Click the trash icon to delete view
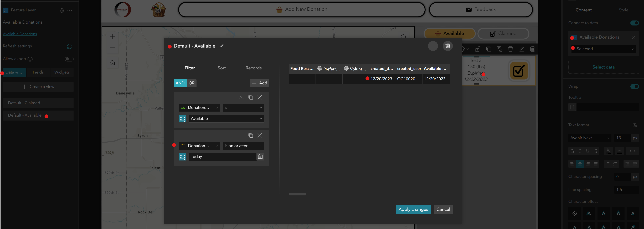This screenshot has width=644, height=229. coord(447,46)
